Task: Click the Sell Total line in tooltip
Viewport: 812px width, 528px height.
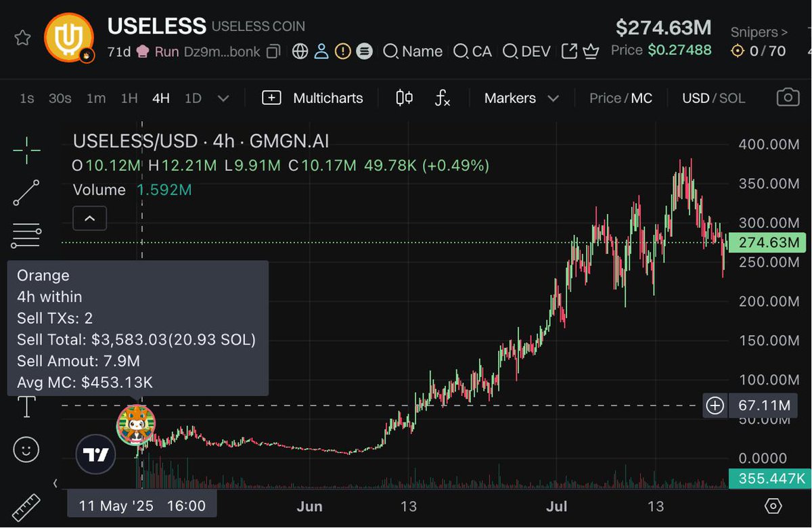Action: (x=137, y=340)
